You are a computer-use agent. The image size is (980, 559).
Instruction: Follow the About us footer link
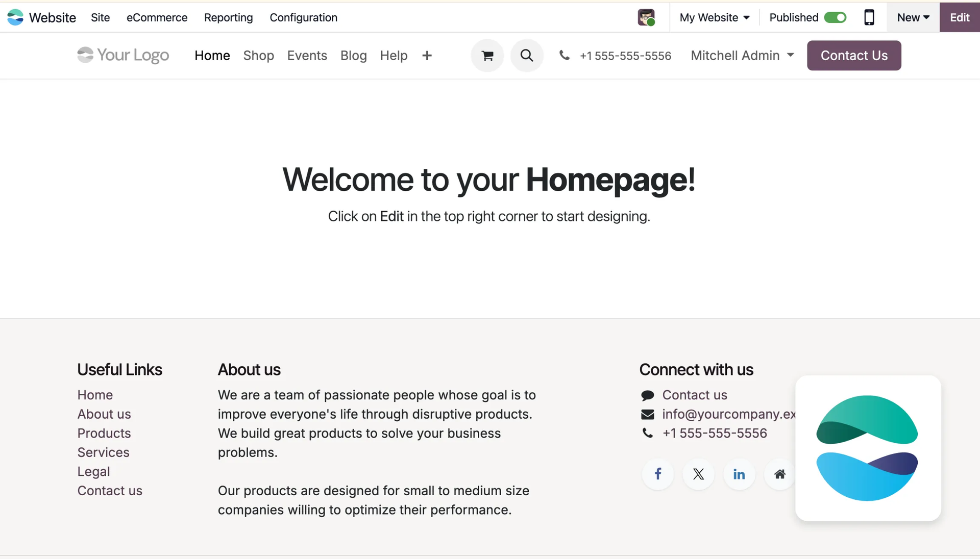coord(104,414)
